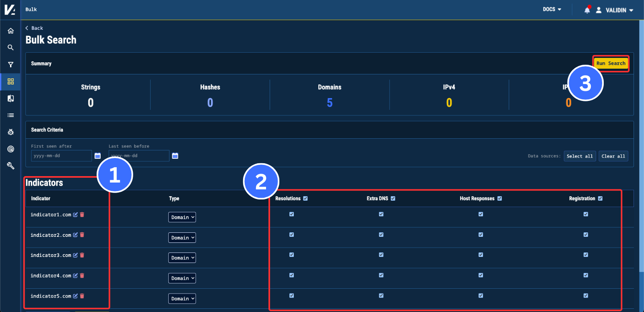
Task: Open Type dropdown for indicator1.com
Action: coord(182,217)
